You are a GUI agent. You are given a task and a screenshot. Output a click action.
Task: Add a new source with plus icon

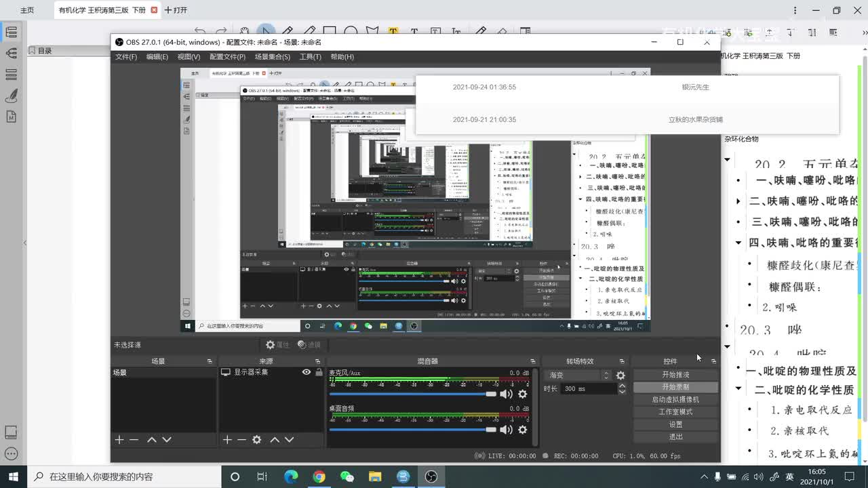tap(227, 440)
